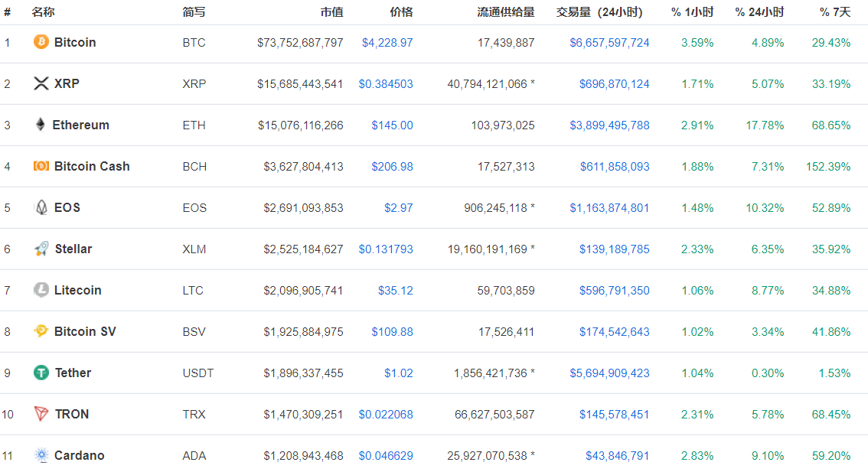Click Cardano price $0.046629
The width and height of the screenshot is (868, 472).
click(x=386, y=456)
